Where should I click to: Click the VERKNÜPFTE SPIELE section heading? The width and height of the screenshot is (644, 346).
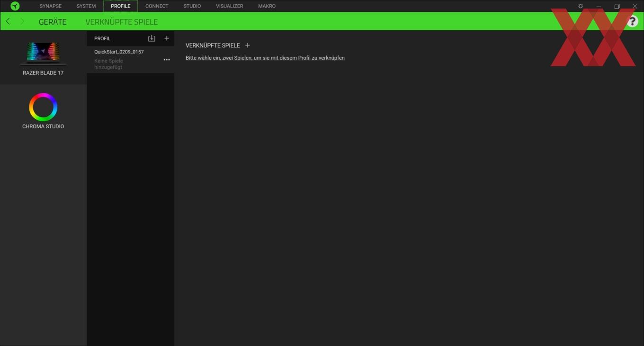(x=213, y=45)
